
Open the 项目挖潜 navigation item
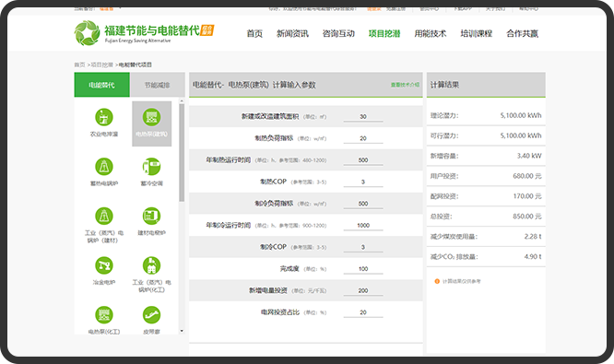pyautogui.click(x=384, y=34)
